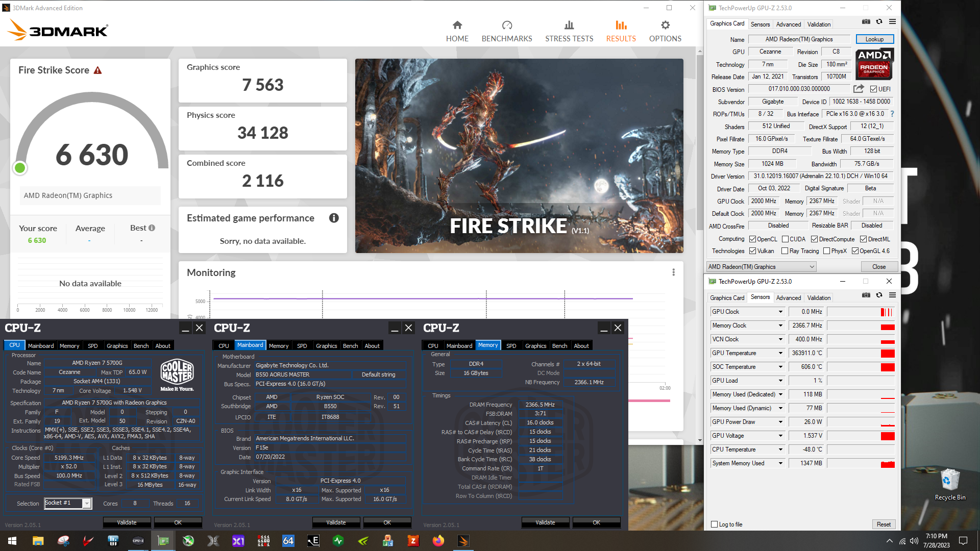The width and height of the screenshot is (980, 551).
Task: Open the Monitoring three-dot menu
Action: pos(673,272)
